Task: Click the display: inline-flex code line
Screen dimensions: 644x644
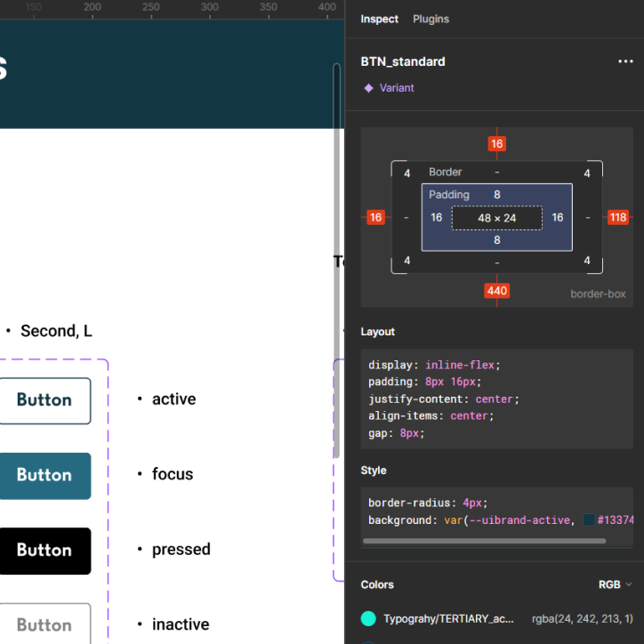Action: coord(434,365)
